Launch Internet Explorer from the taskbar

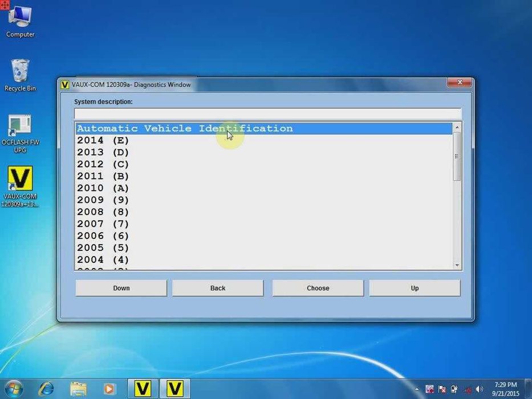click(46, 389)
